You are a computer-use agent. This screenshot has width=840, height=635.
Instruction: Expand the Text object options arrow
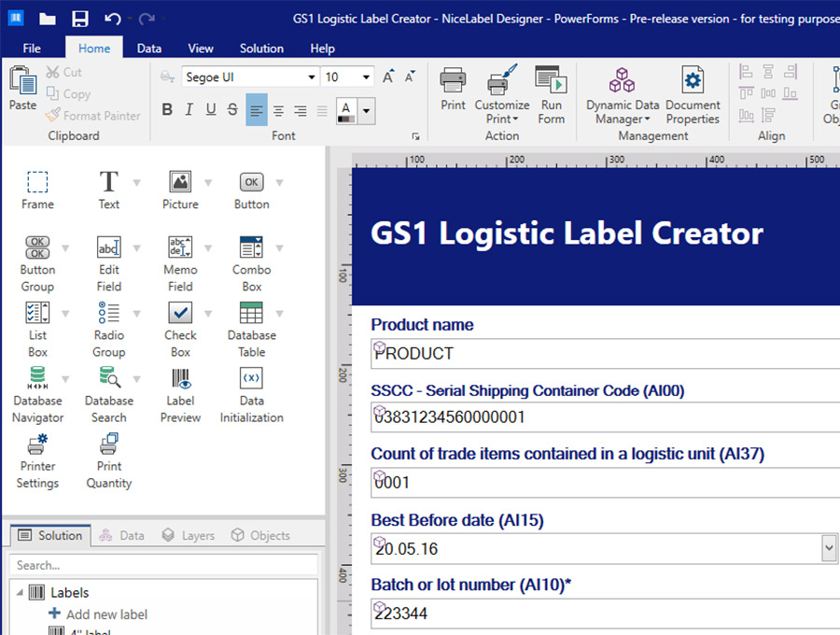point(136,183)
